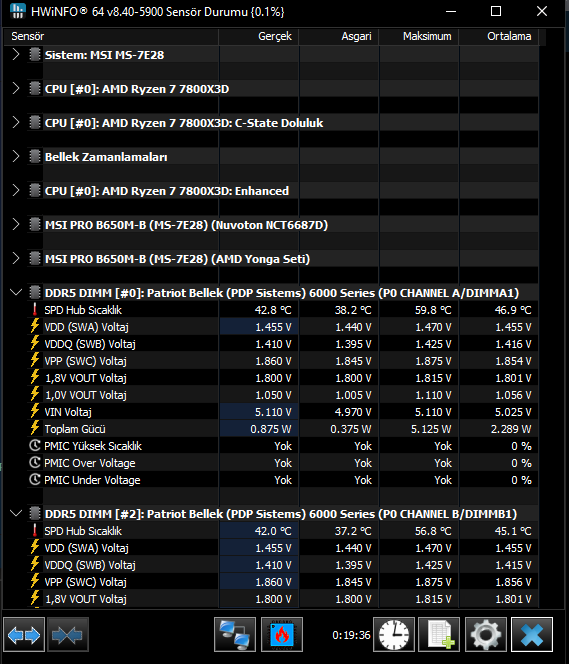Click the collapse view inward-arrows icon
Image resolution: width=569 pixels, height=664 pixels.
point(68,634)
